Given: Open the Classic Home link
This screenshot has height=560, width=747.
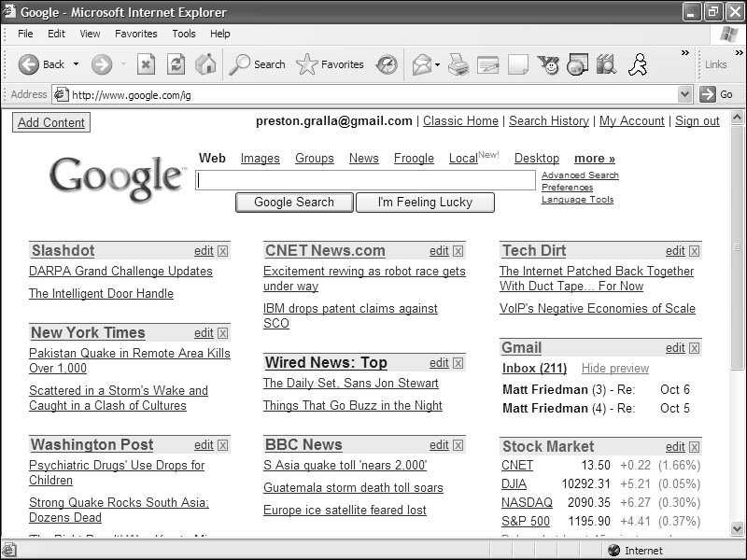Looking at the screenshot, I should pos(460,121).
